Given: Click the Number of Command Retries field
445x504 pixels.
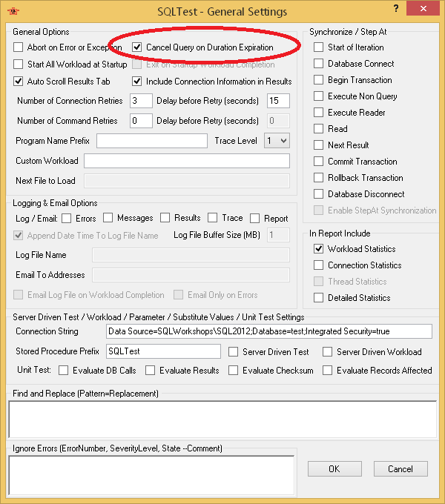Looking at the screenshot, I should [141, 121].
